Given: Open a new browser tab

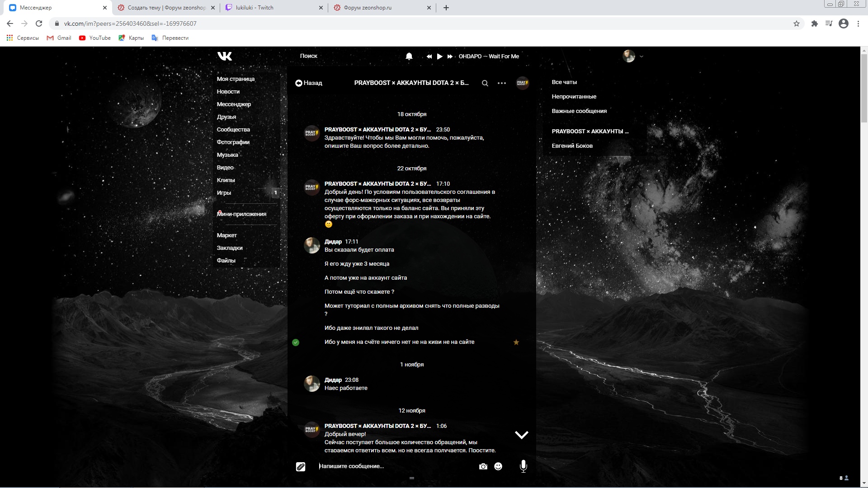Looking at the screenshot, I should pos(446,8).
